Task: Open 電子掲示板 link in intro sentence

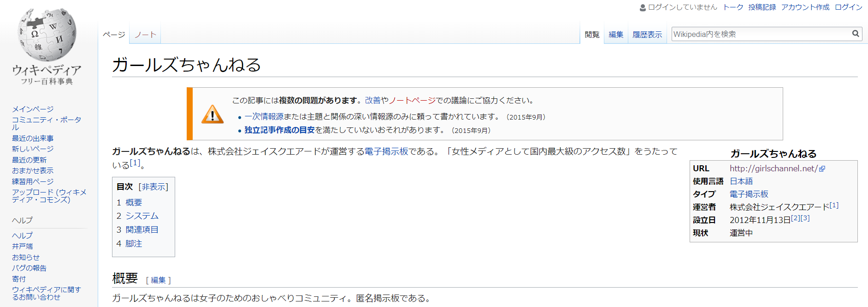Action: click(x=386, y=151)
